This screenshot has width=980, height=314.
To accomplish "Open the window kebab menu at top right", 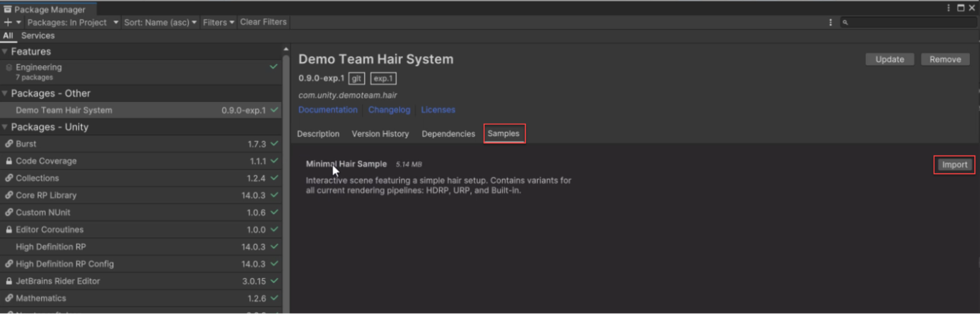I will pyautogui.click(x=948, y=8).
